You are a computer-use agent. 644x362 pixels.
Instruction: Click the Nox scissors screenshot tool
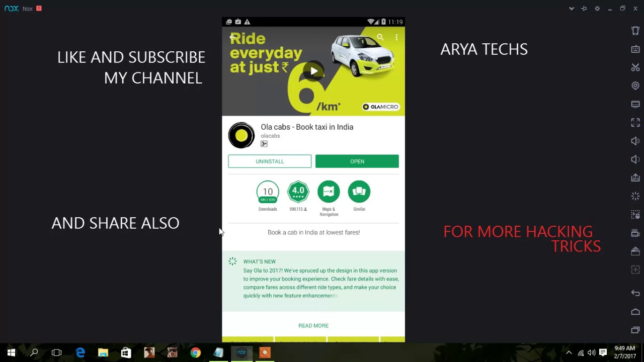635,67
